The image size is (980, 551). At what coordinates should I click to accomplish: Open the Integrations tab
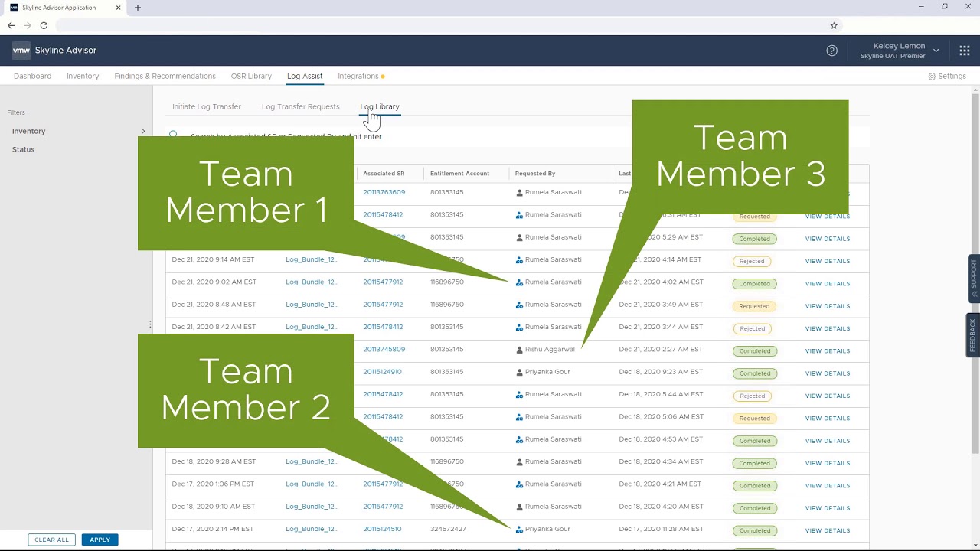(358, 77)
